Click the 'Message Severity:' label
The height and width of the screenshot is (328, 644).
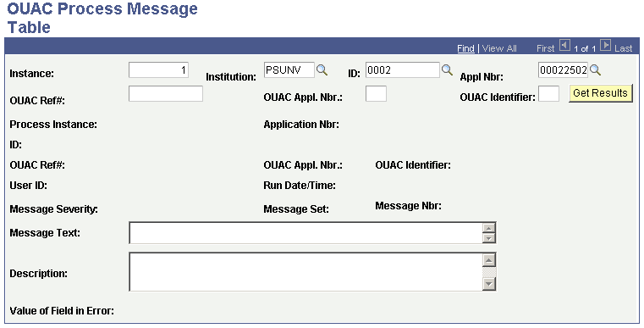[54, 209]
